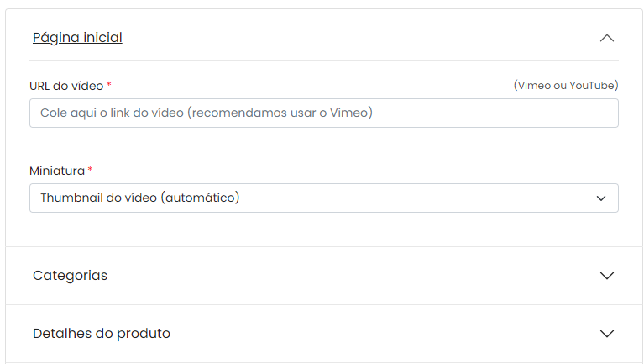Click the URL do vídeo field label

point(66,86)
